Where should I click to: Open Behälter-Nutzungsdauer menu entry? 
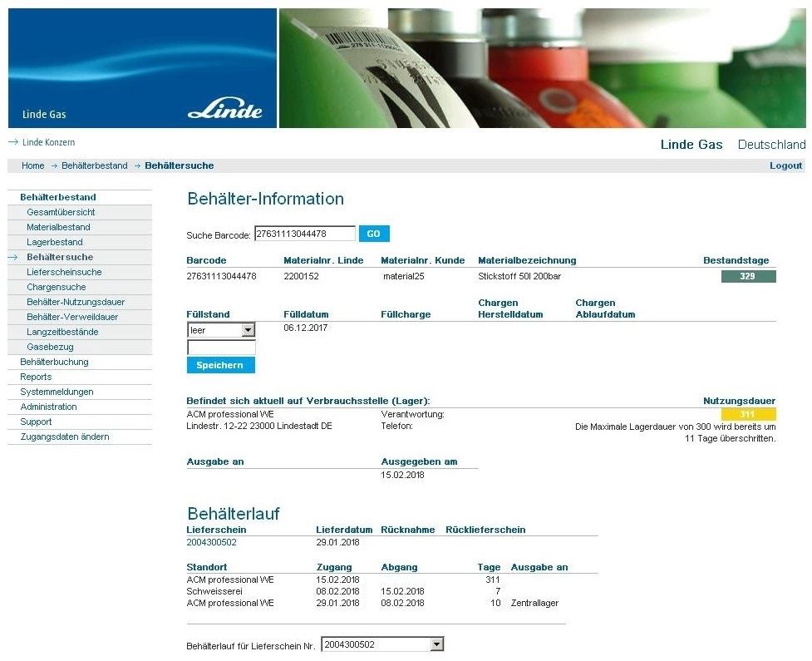click(x=76, y=302)
